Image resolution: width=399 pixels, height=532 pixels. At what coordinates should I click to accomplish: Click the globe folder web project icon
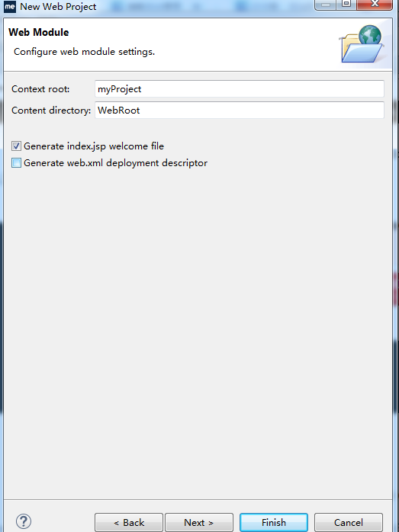[x=362, y=43]
